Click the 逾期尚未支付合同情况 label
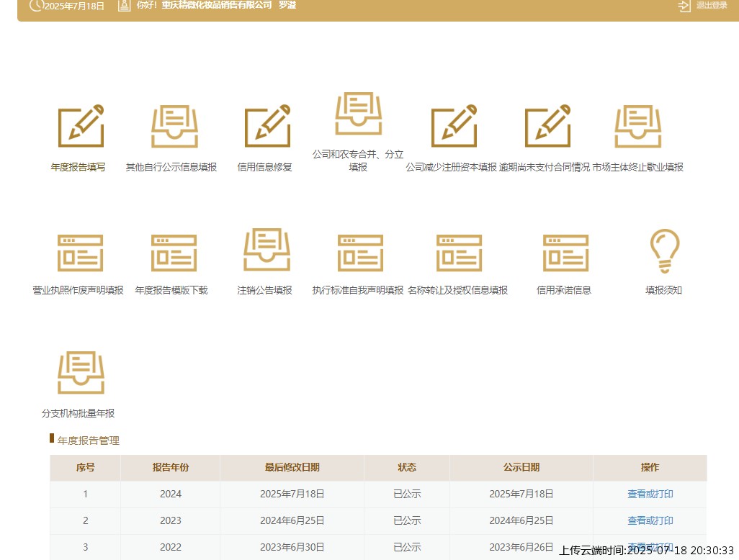Screen dimensions: 739x560 [545, 167]
